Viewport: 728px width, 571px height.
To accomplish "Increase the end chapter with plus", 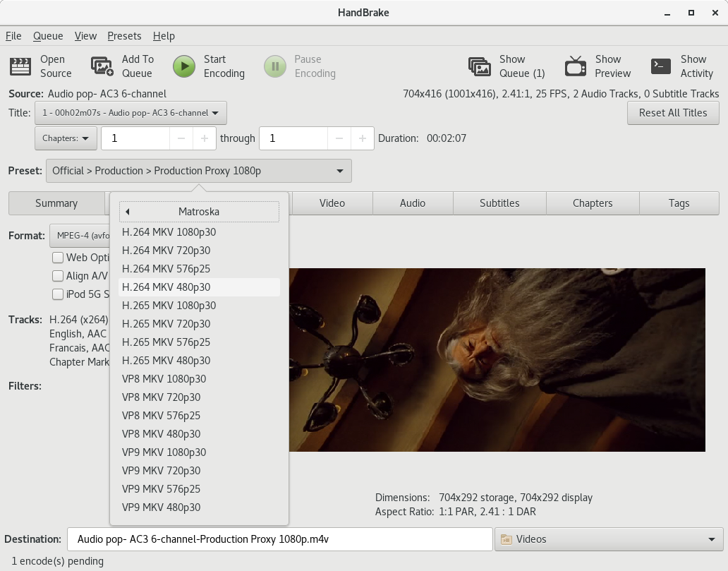I will [362, 138].
